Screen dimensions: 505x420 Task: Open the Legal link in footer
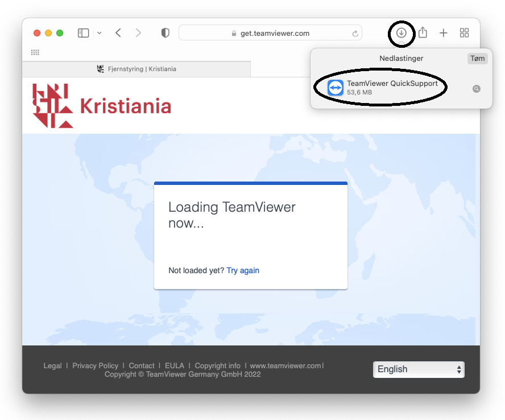pyautogui.click(x=52, y=366)
